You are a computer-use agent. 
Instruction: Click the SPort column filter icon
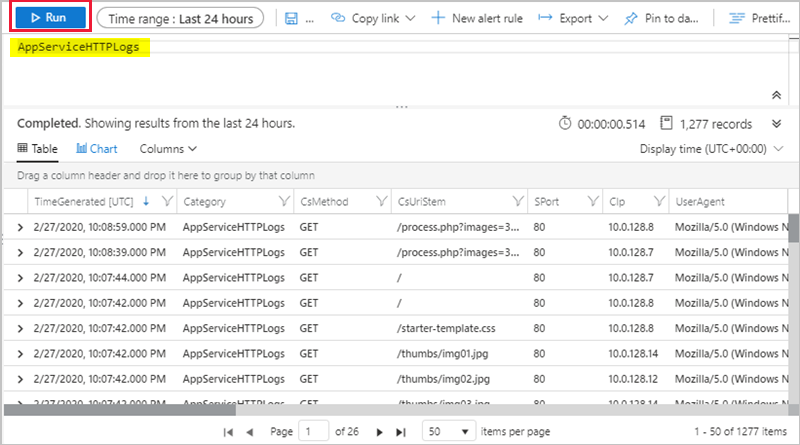click(x=592, y=201)
